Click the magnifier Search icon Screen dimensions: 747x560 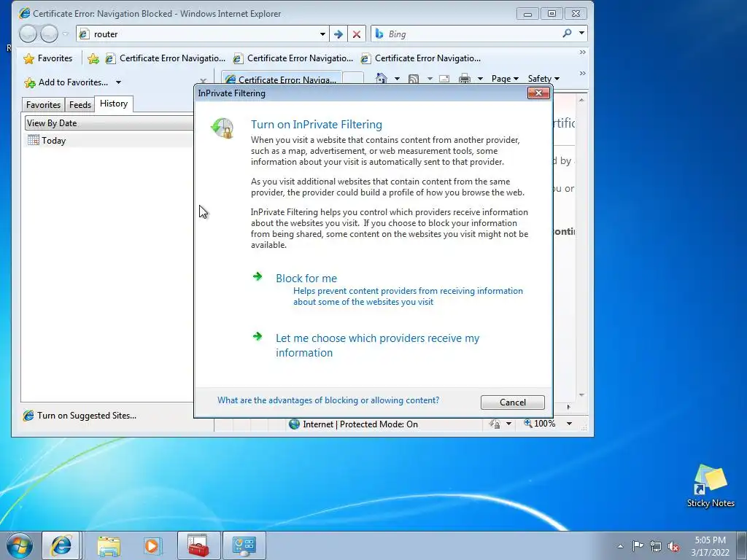tap(567, 34)
